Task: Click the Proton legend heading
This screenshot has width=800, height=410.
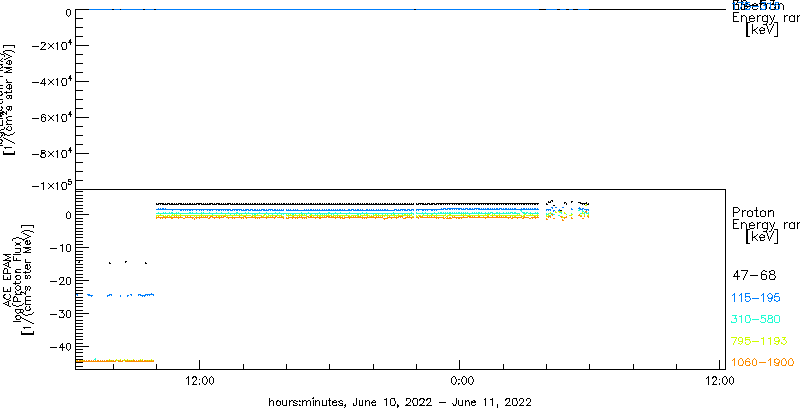Action: pyautogui.click(x=754, y=213)
